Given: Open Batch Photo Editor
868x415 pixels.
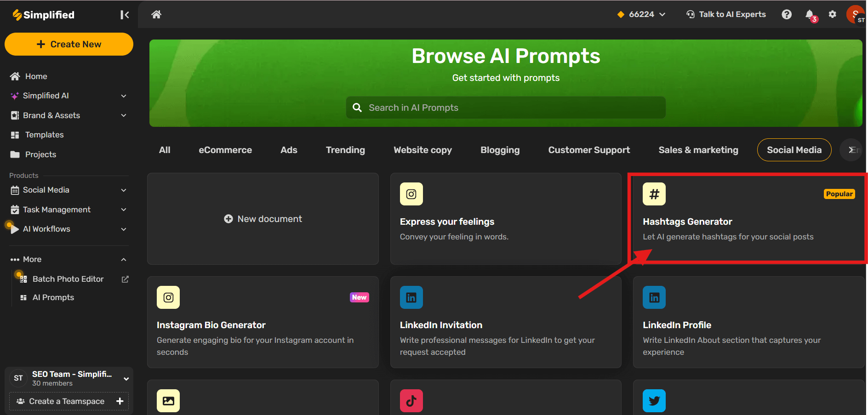Looking at the screenshot, I should pos(68,279).
